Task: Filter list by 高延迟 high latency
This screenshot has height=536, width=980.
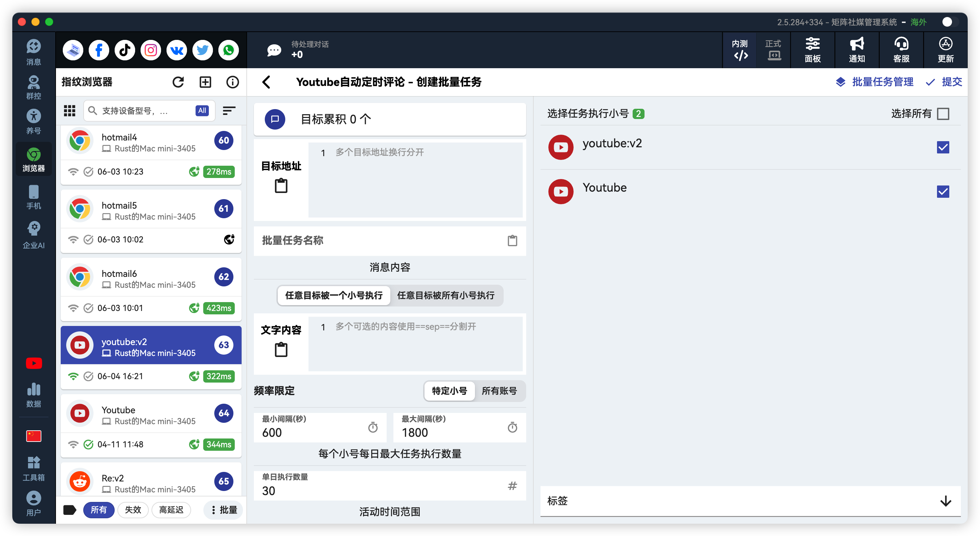Action: click(171, 510)
